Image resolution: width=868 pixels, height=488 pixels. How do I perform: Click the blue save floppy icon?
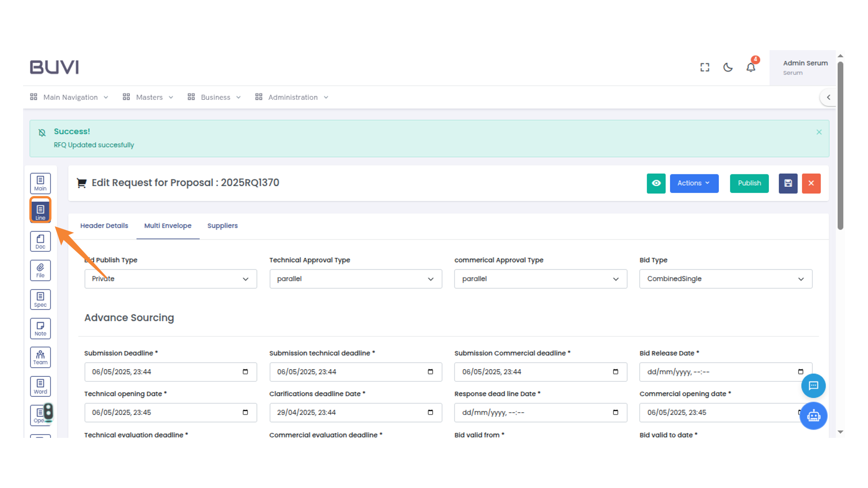pos(788,183)
